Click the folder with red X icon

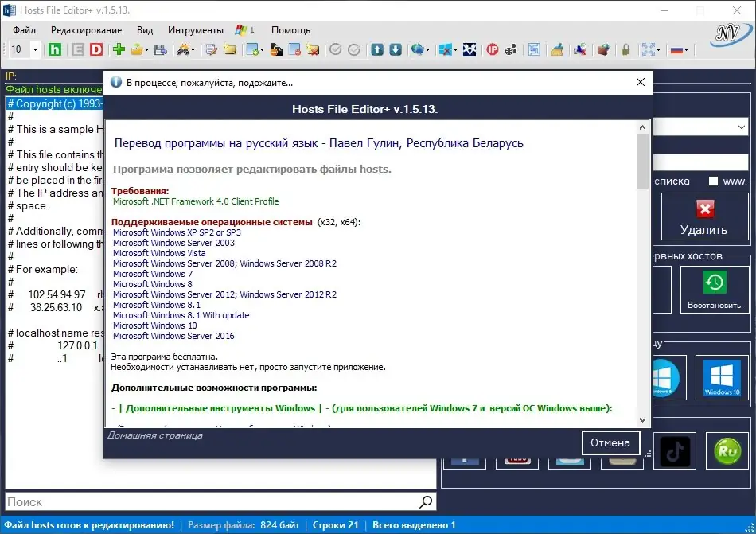tap(314, 49)
